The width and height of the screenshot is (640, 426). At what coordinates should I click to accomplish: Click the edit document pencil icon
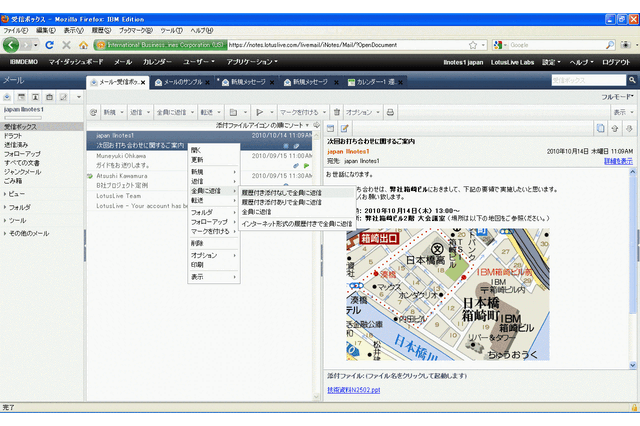344,129
